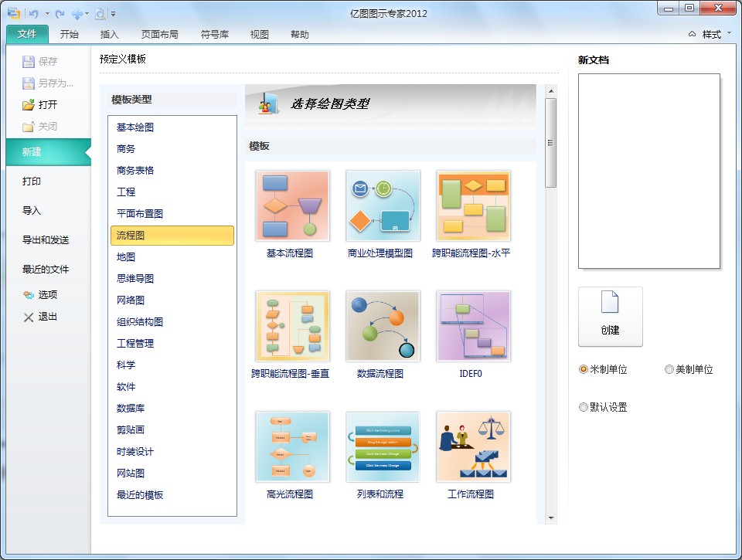Image resolution: width=742 pixels, height=560 pixels.
Task: Open the Undo history dropdown arrow
Action: (46, 13)
